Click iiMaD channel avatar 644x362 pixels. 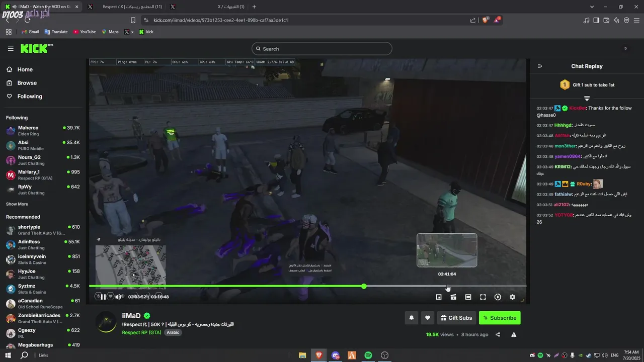click(106, 322)
